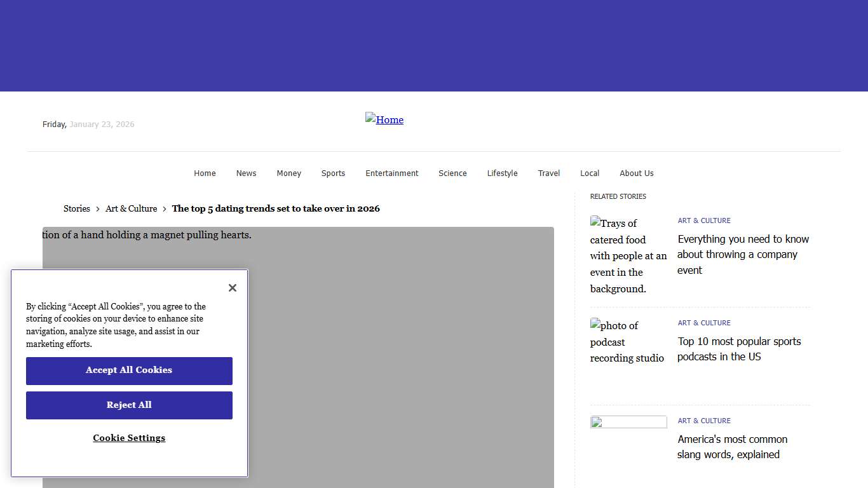The image size is (868, 488).
Task: Close the cookie consent banner
Action: point(233,288)
